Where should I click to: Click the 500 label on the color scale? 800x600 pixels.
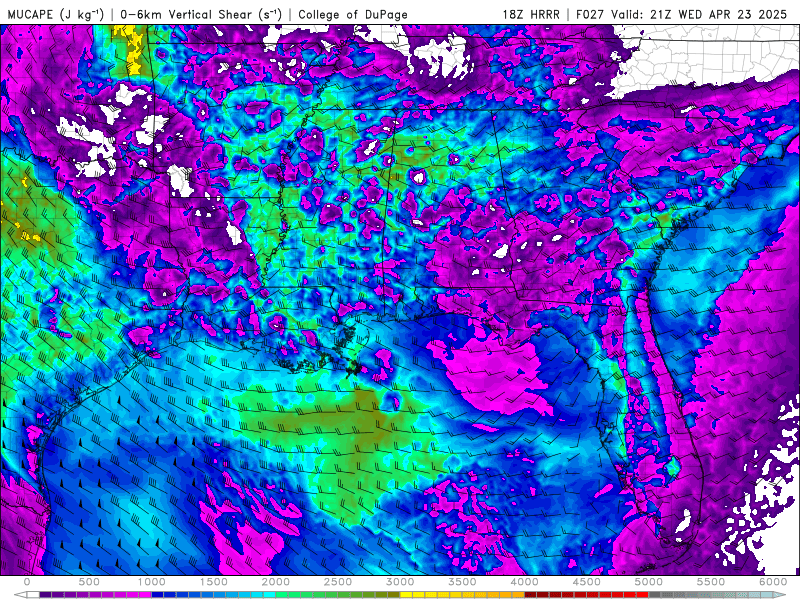pos(89,582)
